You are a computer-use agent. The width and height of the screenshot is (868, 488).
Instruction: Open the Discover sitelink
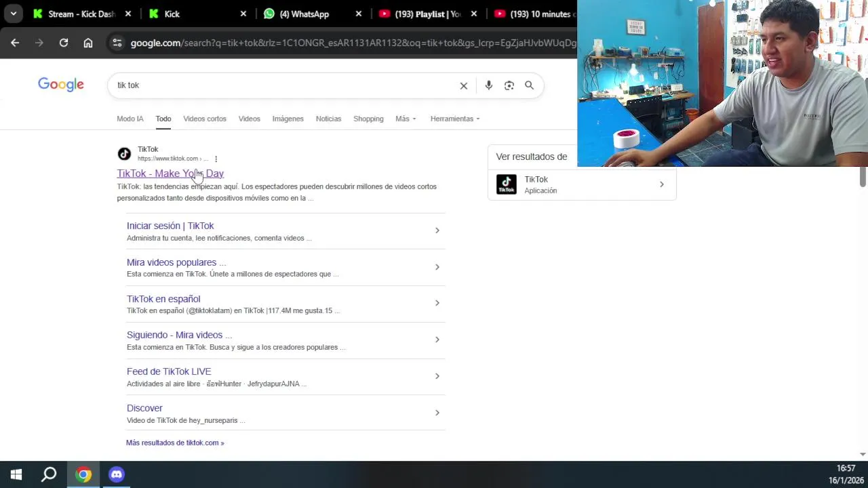pyautogui.click(x=144, y=408)
